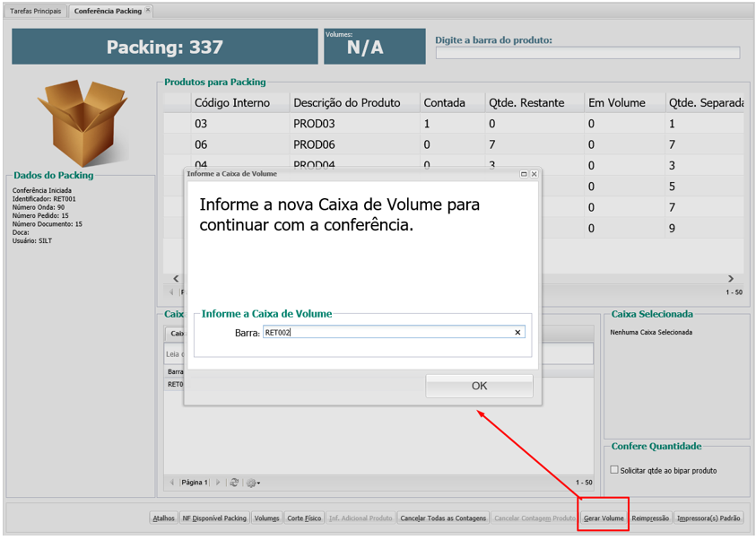Close the Conferência Packing tab with its X
The width and height of the screenshot is (756, 540).
click(148, 10)
